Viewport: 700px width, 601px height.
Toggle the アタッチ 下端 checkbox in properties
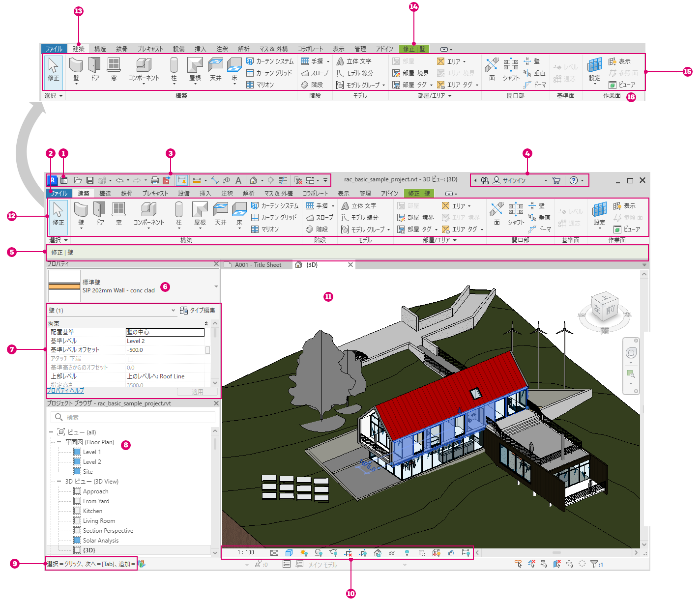130,359
